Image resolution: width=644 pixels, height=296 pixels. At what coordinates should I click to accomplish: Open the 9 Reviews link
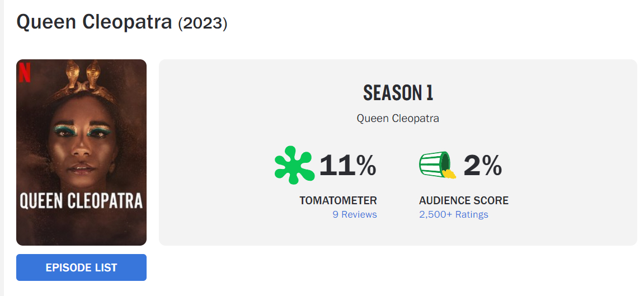(x=354, y=214)
